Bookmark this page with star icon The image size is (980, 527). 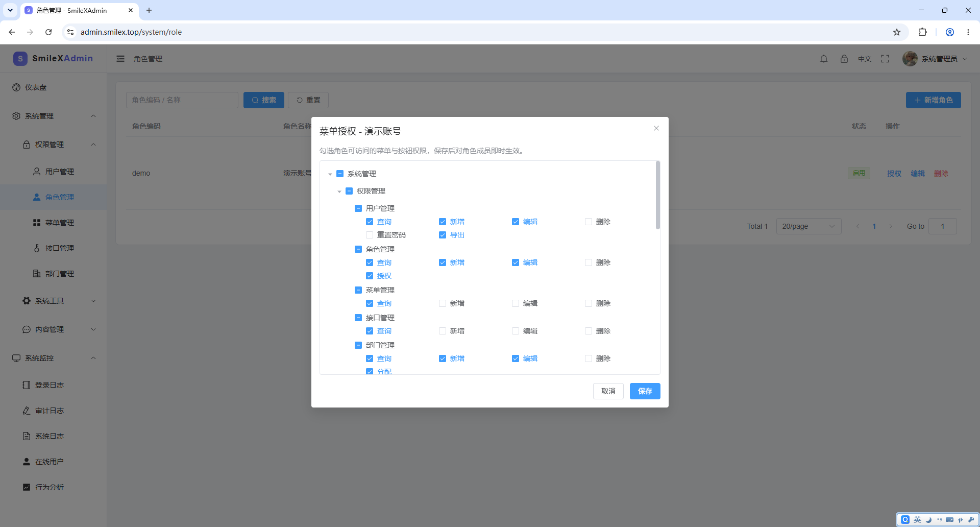897,32
